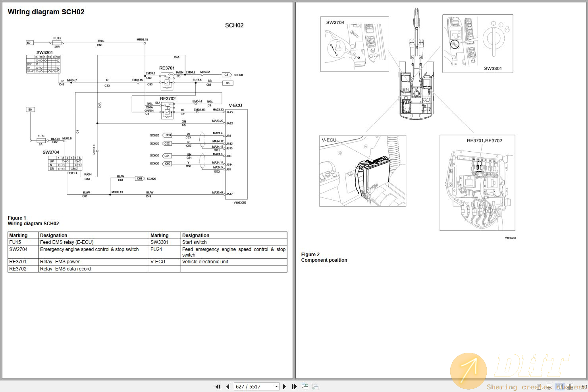Click the grayed next view icon

(315, 386)
